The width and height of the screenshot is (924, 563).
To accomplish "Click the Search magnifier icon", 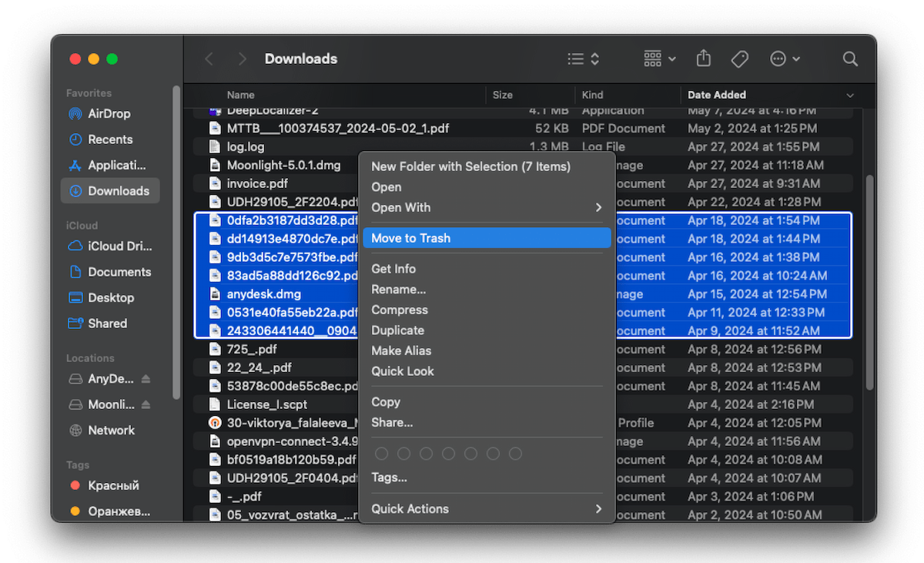I will click(x=850, y=59).
